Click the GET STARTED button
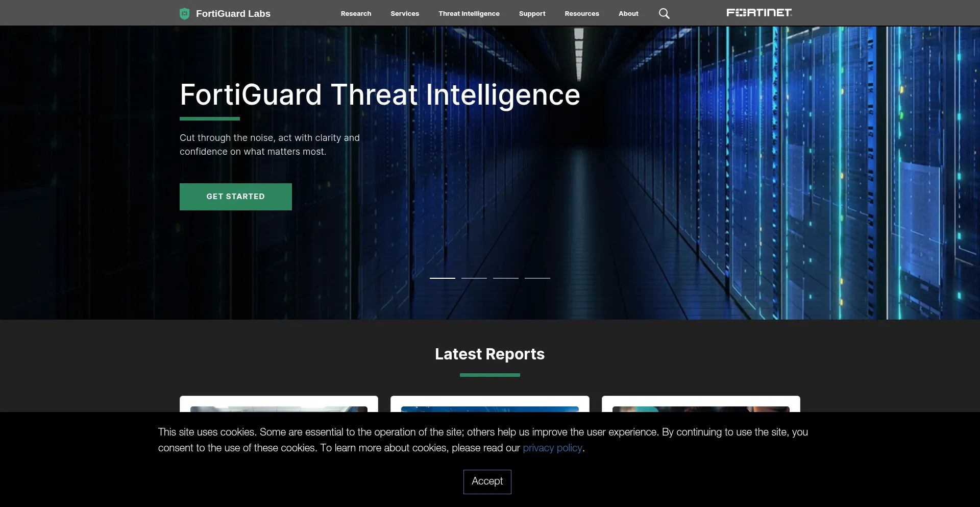980x507 pixels. [x=235, y=197]
